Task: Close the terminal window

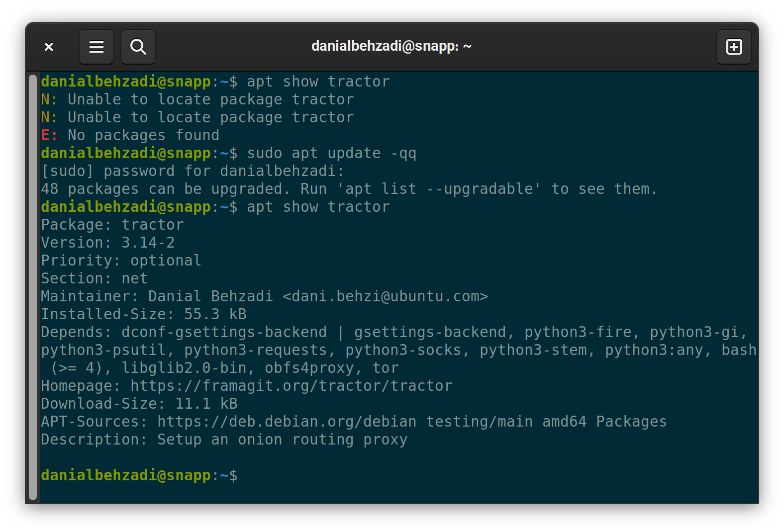Action: (49, 47)
